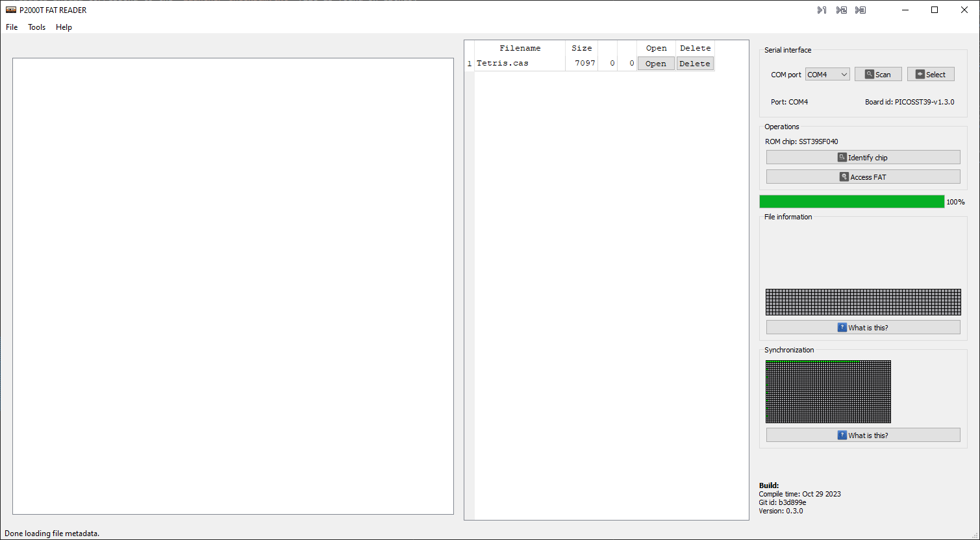Delete the Tetris.cas file
980x540 pixels.
tap(694, 64)
